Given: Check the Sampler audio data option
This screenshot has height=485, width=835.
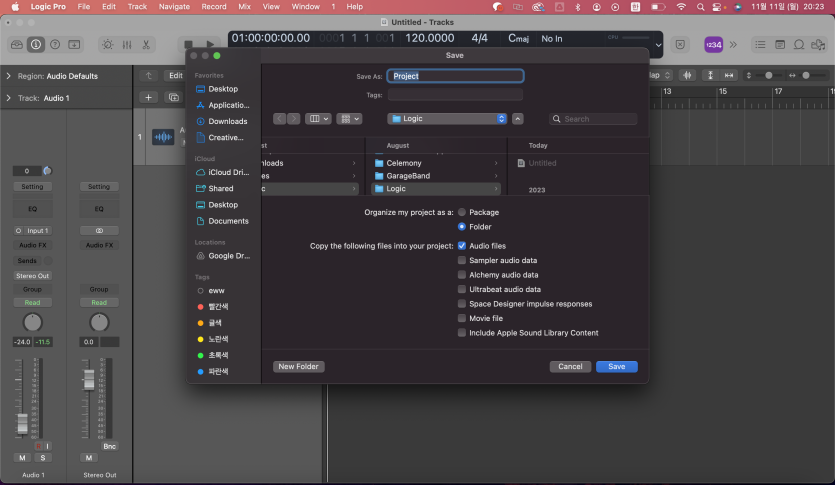Looking at the screenshot, I should pyautogui.click(x=462, y=260).
